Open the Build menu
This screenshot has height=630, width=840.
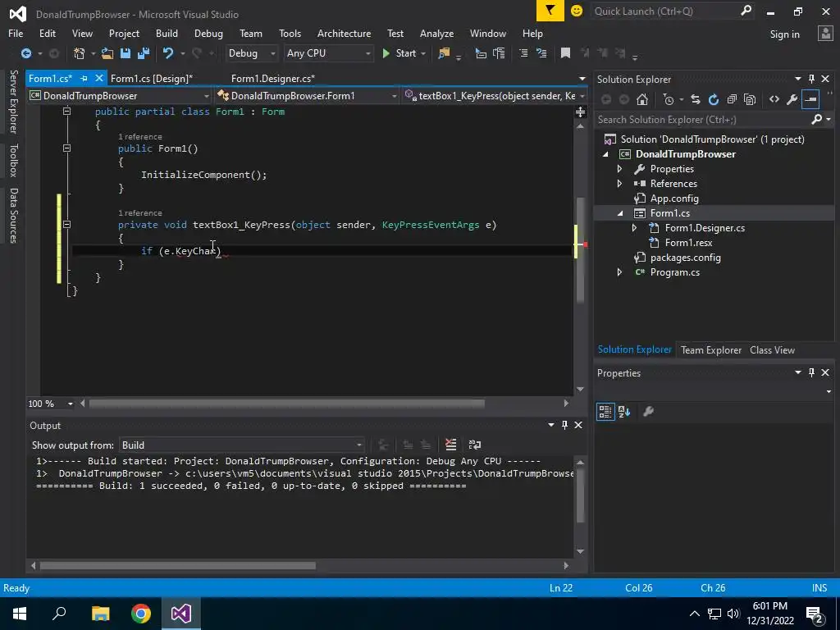(x=167, y=33)
